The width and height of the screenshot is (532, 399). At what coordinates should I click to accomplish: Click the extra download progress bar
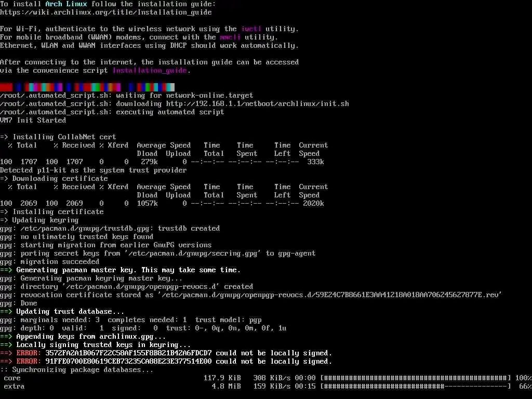tap(416, 387)
